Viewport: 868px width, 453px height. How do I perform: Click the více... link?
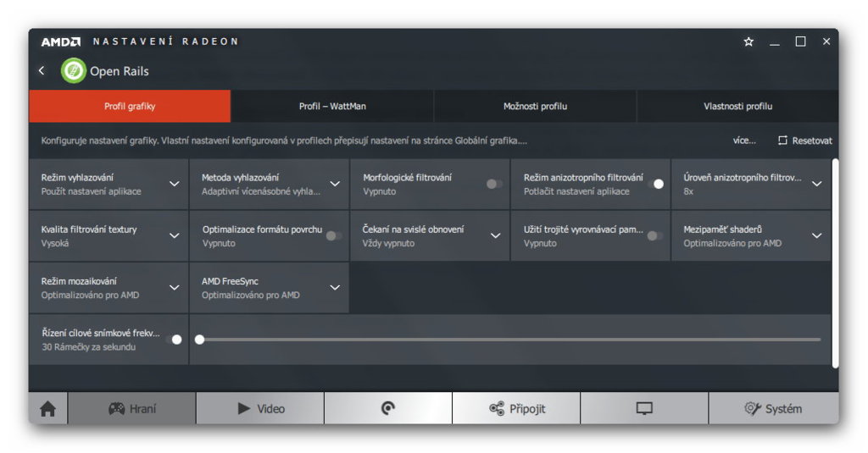[x=744, y=141]
